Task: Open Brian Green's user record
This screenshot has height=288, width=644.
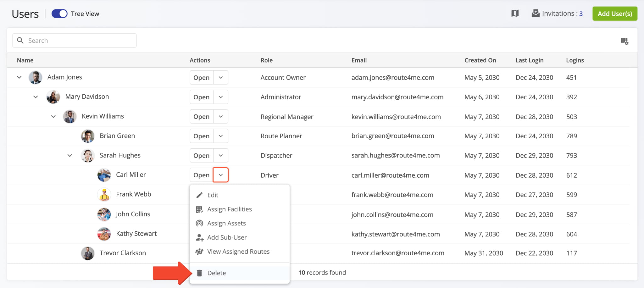Action: (x=202, y=136)
